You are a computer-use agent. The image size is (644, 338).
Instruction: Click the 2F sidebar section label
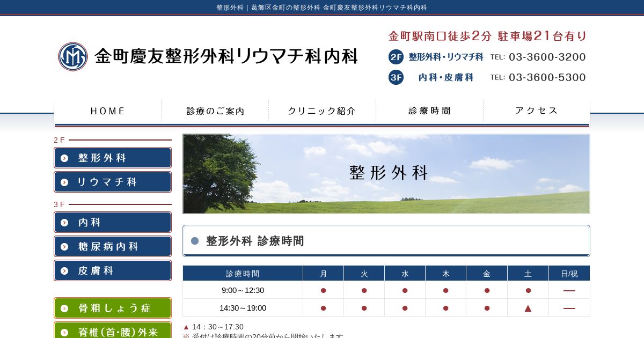(x=59, y=140)
